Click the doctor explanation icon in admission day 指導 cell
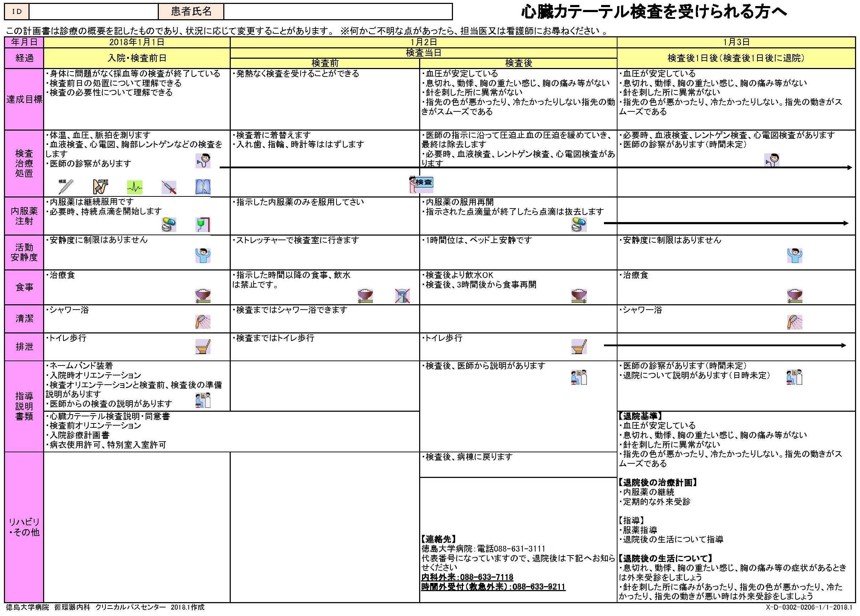Image resolution: width=860 pixels, height=616 pixels. coord(203,400)
